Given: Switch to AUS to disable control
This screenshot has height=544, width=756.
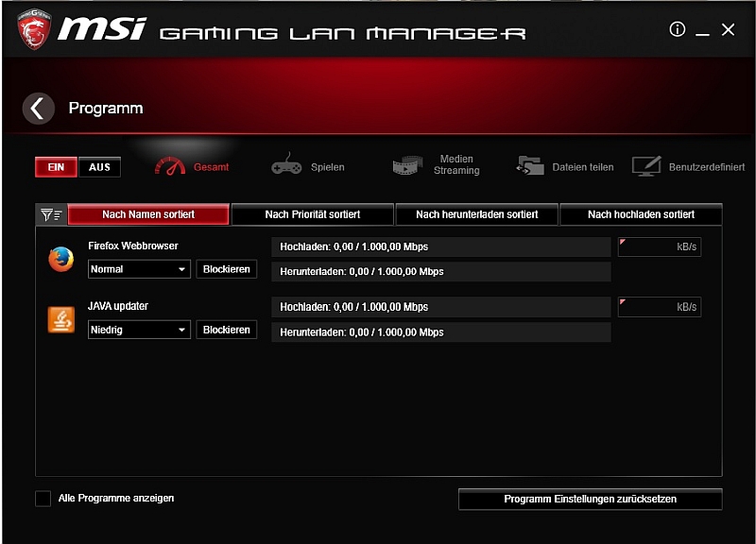Looking at the screenshot, I should tap(99, 167).
